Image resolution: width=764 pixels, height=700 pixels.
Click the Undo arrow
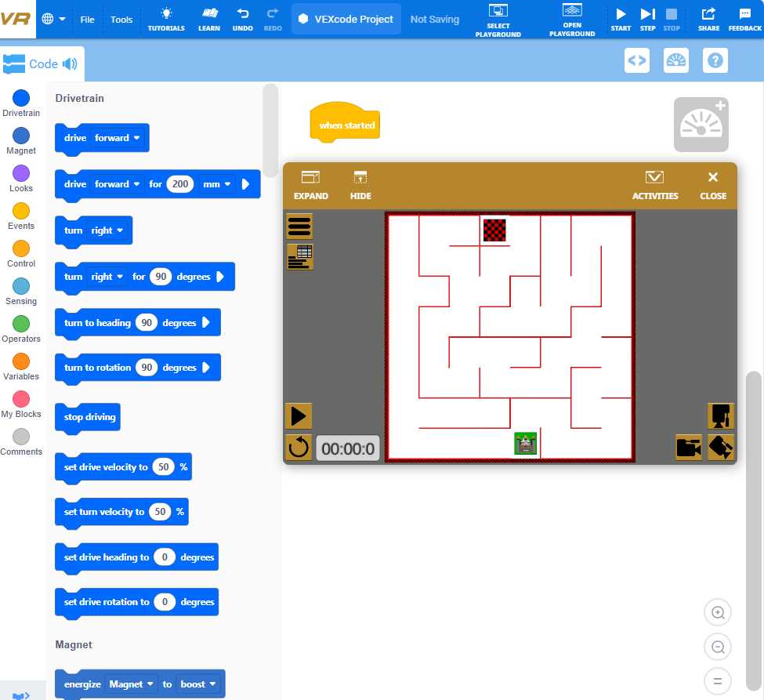coord(243,20)
